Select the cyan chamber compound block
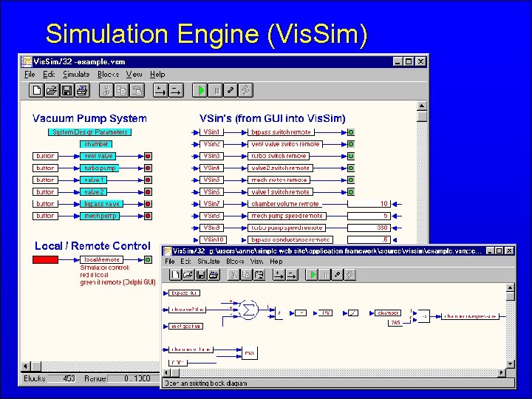The image size is (532, 399). (x=96, y=144)
